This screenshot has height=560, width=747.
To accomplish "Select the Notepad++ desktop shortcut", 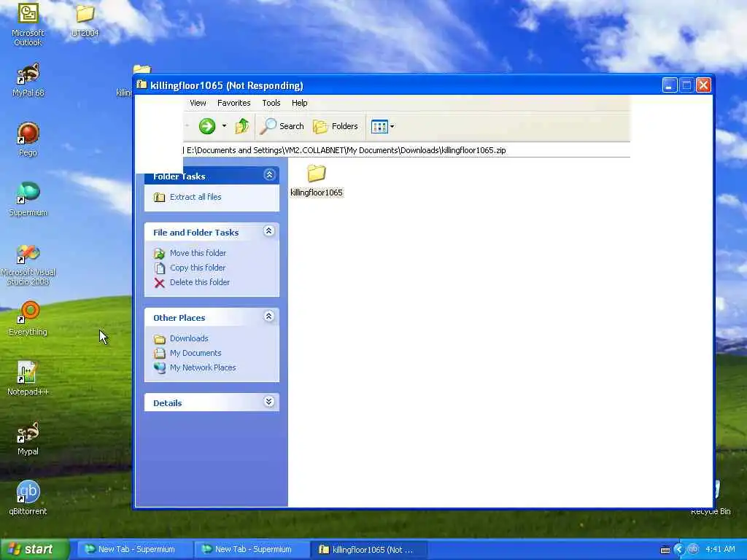I will [x=28, y=378].
